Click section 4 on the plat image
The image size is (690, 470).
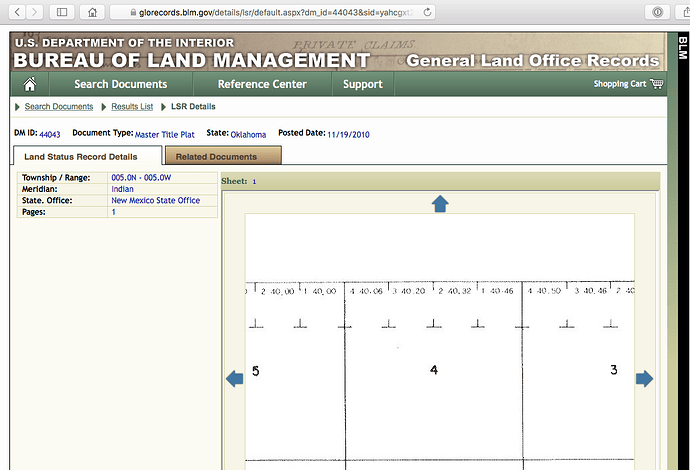pyautogui.click(x=434, y=370)
